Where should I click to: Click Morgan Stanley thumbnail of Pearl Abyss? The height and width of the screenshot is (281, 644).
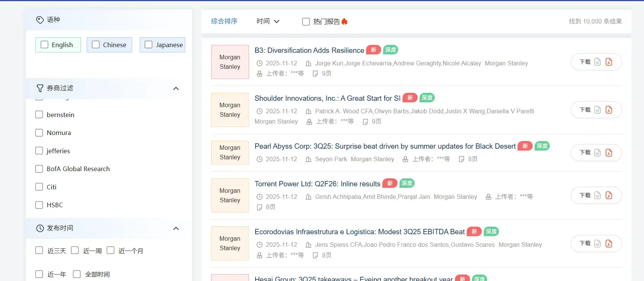[x=230, y=152]
